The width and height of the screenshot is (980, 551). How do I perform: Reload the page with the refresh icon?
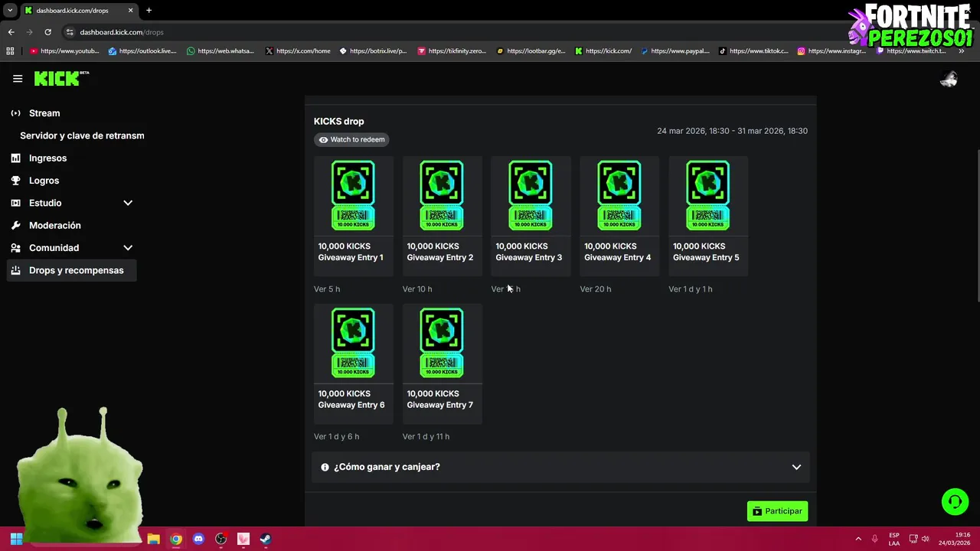[47, 32]
